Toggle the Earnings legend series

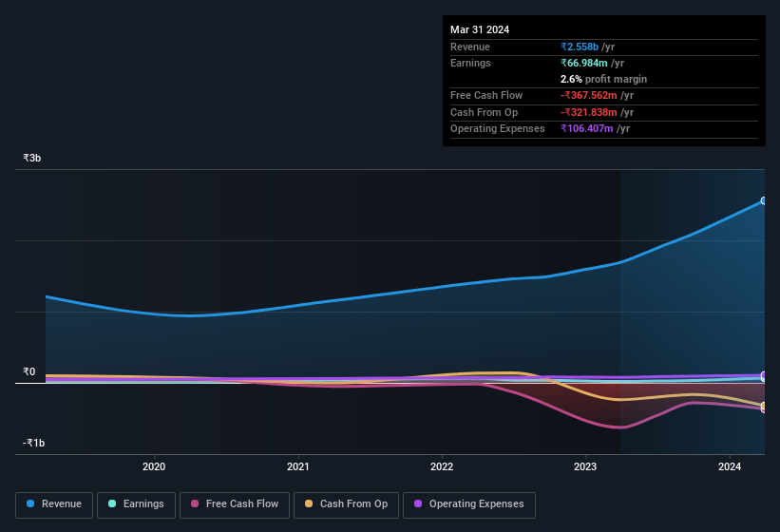tap(136, 504)
